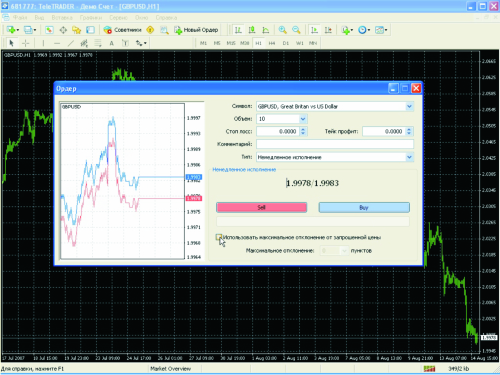Select the arrow cursor tool
The image size is (500, 375).
[x=11, y=43]
